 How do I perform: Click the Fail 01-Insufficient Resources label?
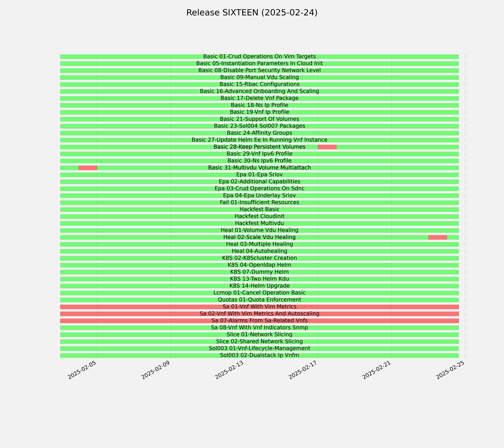click(x=259, y=202)
